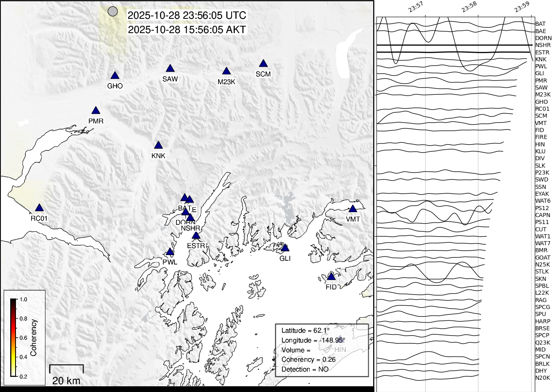Image resolution: width=552 pixels, height=392 pixels.
Task: Select the GHO seismic station marker
Action: point(115,75)
